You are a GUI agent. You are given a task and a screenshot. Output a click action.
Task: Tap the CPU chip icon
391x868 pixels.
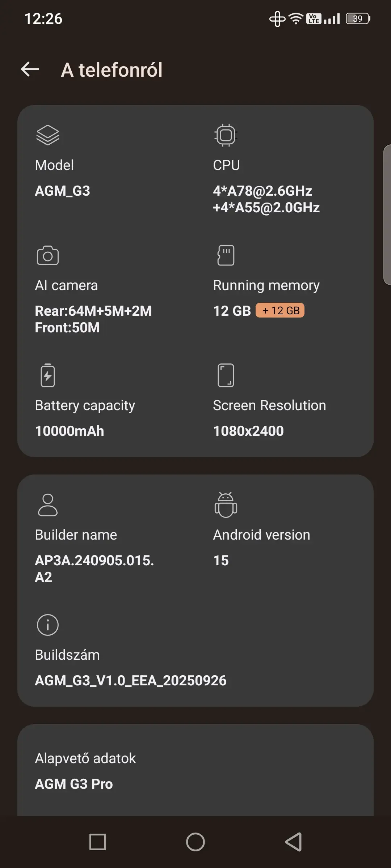(x=225, y=135)
